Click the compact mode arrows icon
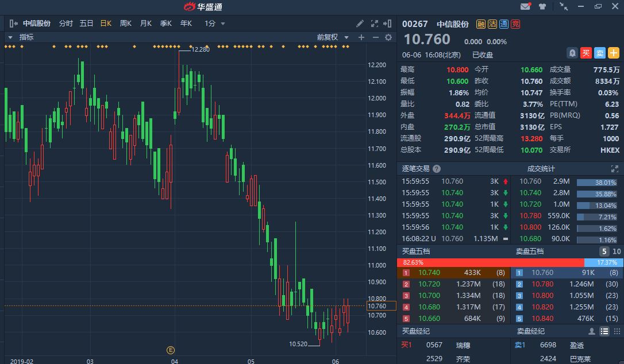624x364 pixels. point(564,6)
